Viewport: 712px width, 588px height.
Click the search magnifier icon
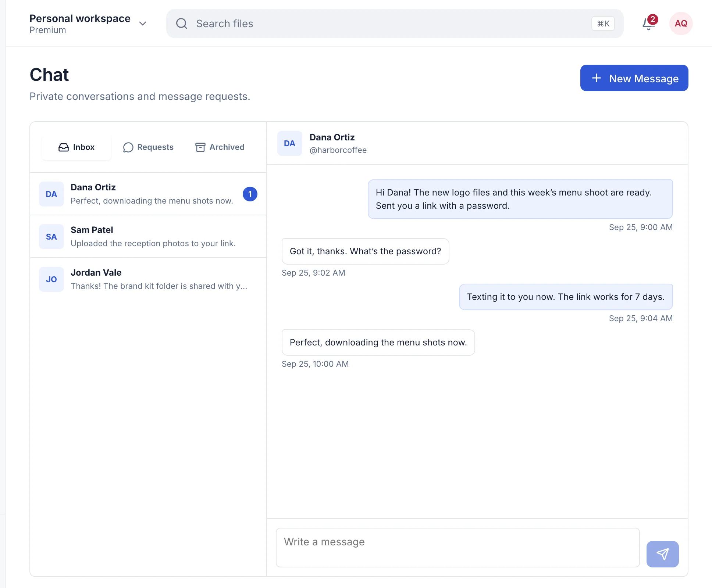pos(182,24)
